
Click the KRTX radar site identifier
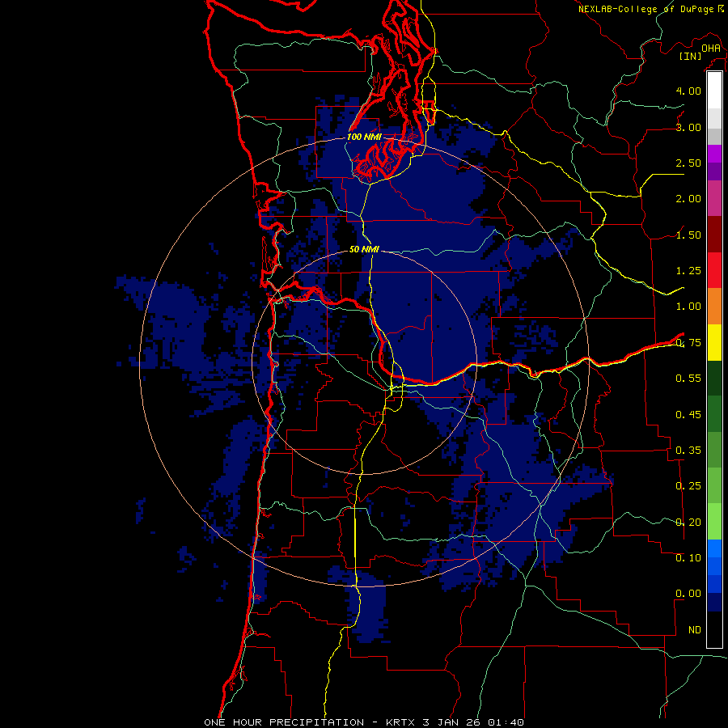point(400,722)
